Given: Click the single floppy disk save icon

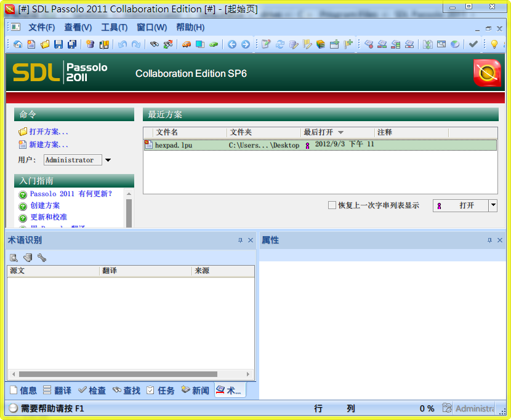Looking at the screenshot, I should point(58,44).
